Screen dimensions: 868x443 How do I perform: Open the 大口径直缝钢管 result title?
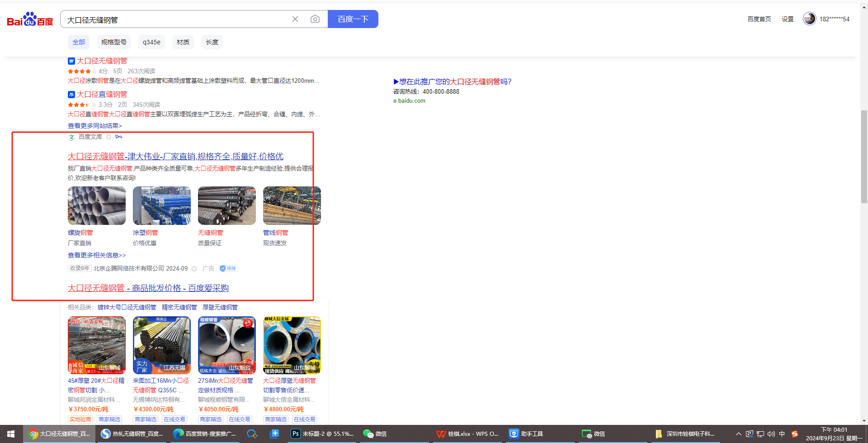point(102,95)
